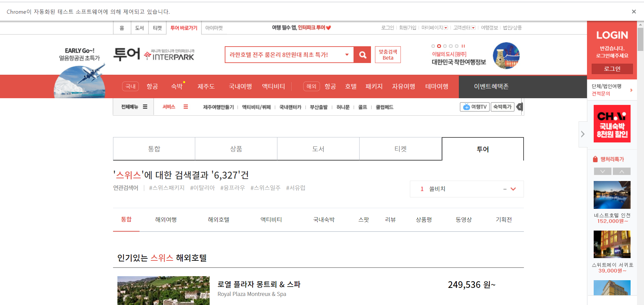Open the 로얄 플라자 몽트뢰 & 스파 title
This screenshot has height=305, width=644.
click(259, 284)
